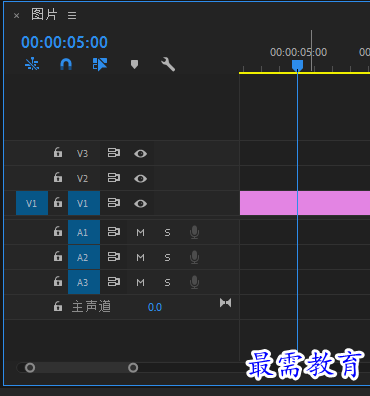Solo track A3 with S button
This screenshot has height=396, width=370.
(167, 283)
